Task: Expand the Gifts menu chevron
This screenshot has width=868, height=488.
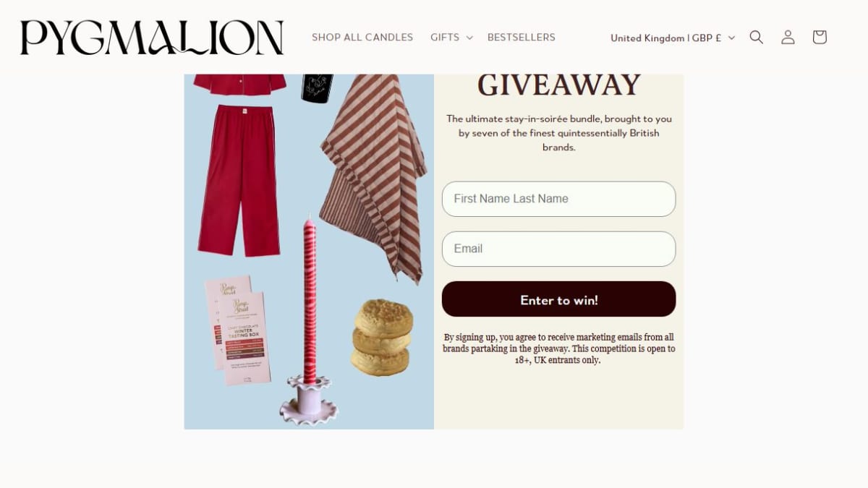Action: pyautogui.click(x=469, y=38)
